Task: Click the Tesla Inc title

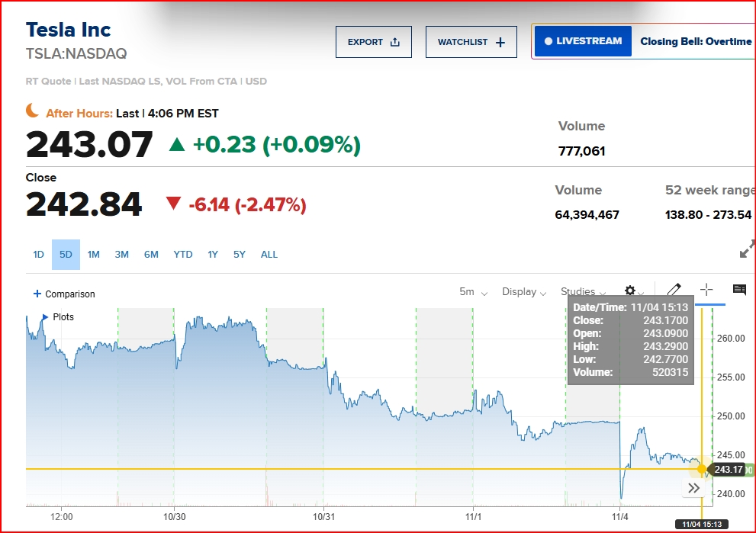Action: coord(68,30)
